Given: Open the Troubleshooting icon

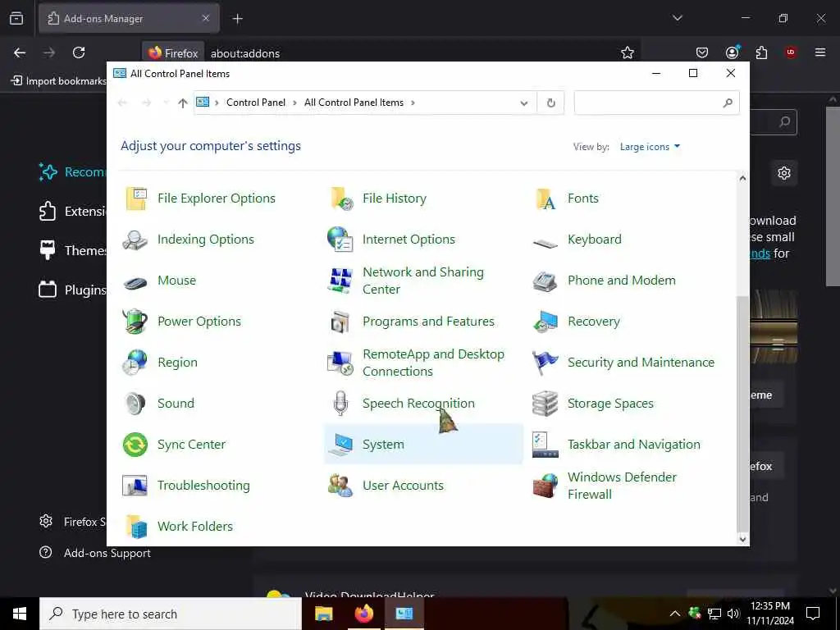Looking at the screenshot, I should 135,486.
